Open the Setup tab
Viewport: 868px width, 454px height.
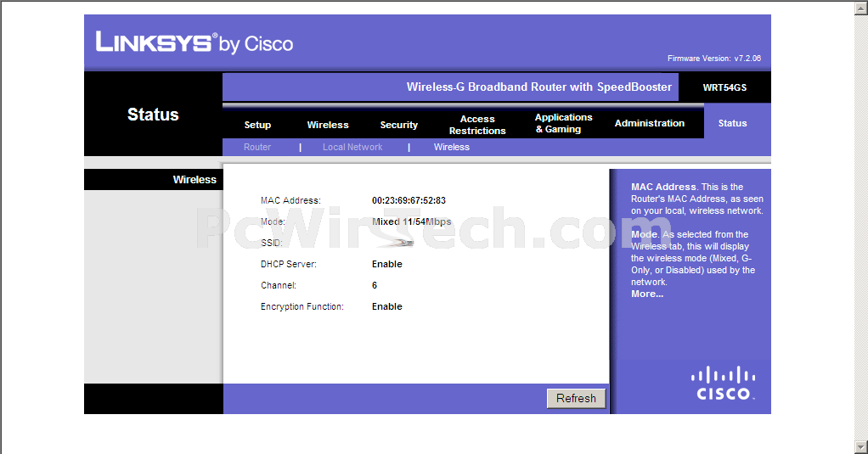tap(257, 125)
